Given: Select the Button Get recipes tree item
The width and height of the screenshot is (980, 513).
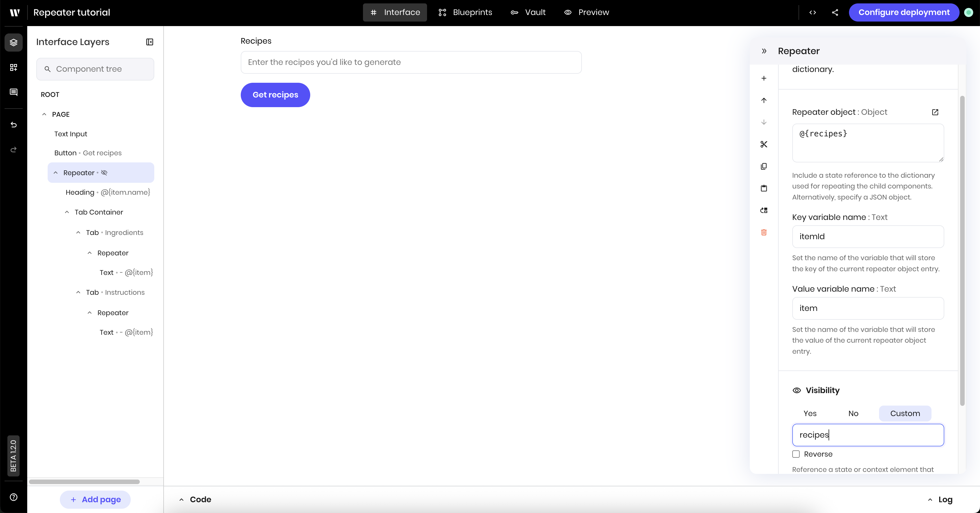Looking at the screenshot, I should (x=88, y=153).
